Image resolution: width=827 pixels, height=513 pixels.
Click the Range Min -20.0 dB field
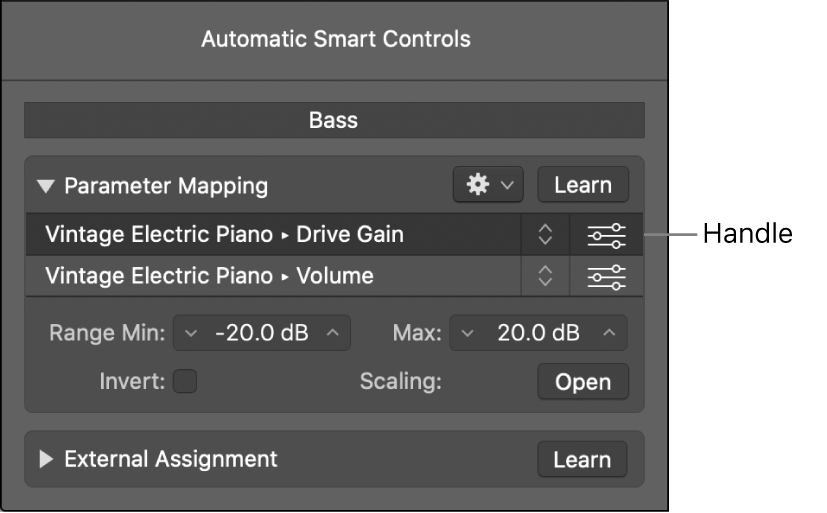(262, 333)
